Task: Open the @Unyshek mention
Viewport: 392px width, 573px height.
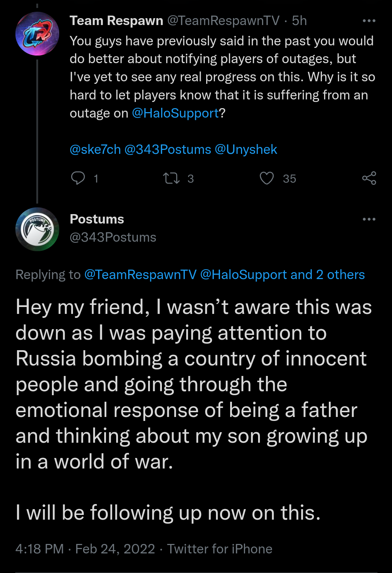Action: click(x=246, y=150)
